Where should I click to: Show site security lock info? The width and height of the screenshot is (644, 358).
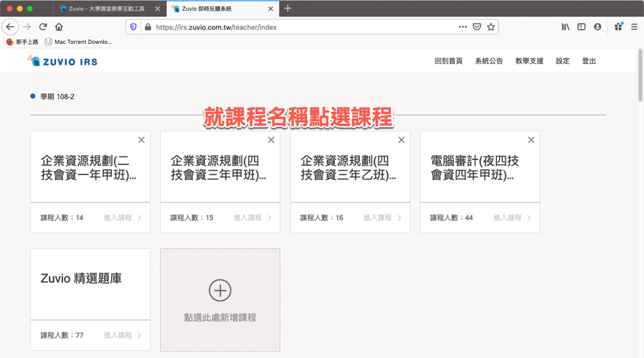[x=148, y=27]
